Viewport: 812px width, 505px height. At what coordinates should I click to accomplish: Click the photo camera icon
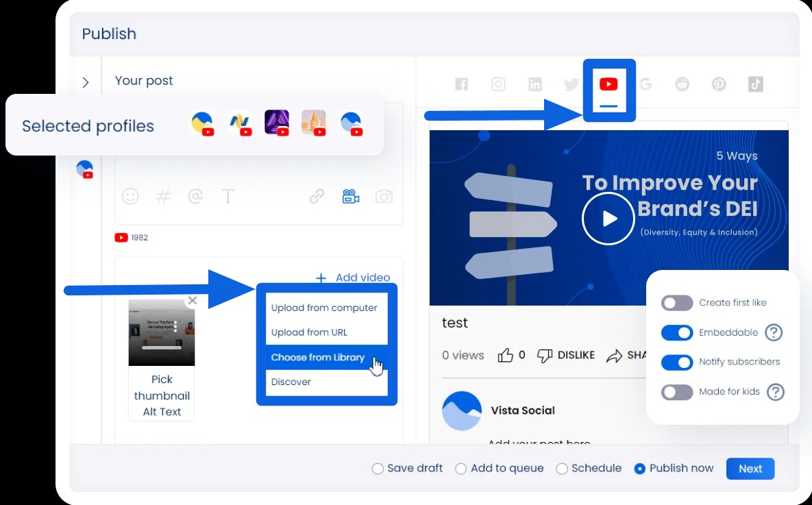tap(384, 197)
